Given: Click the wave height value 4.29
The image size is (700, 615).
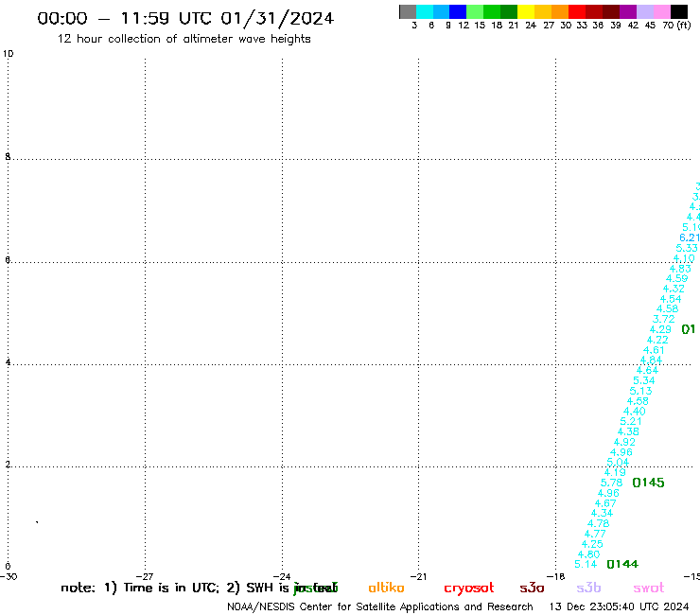Looking at the screenshot, I should click(x=660, y=330).
